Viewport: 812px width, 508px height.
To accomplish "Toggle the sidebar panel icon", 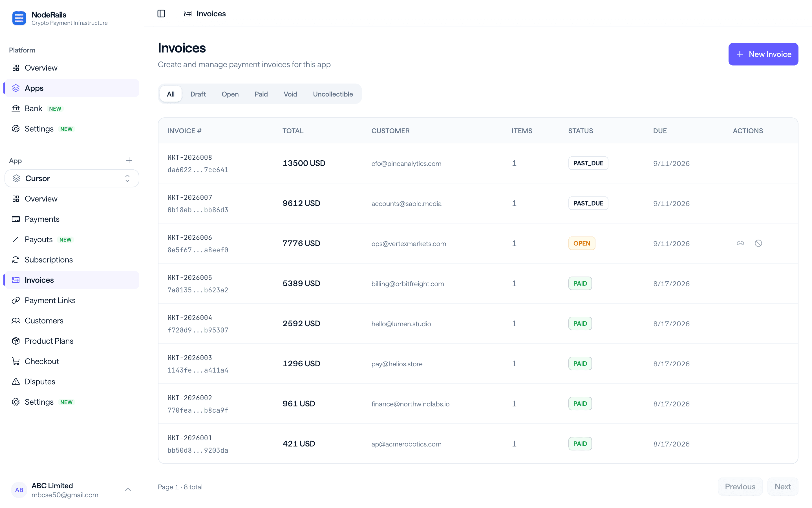I will pos(161,14).
